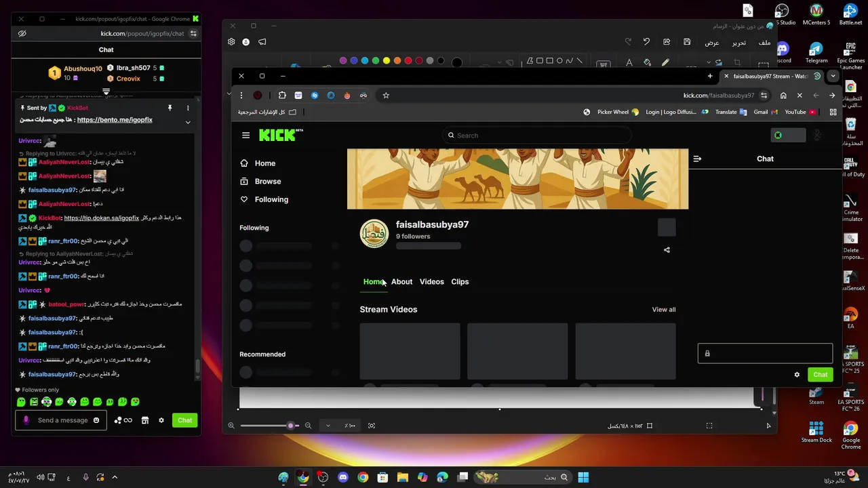Open the عرض menu in Paint
This screenshot has width=868, height=488.
(711, 43)
